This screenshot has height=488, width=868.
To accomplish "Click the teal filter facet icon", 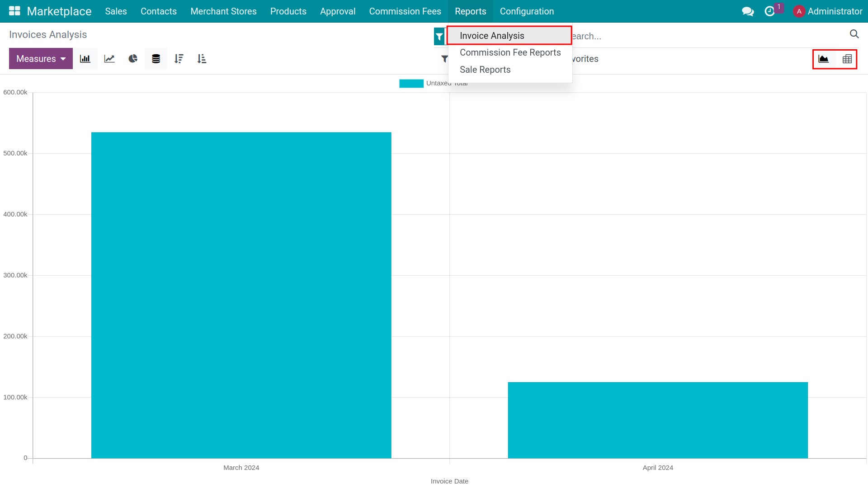I will pyautogui.click(x=439, y=37).
